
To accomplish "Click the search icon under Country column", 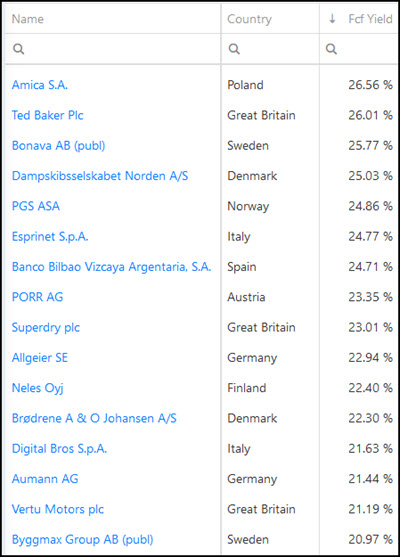I will click(234, 49).
